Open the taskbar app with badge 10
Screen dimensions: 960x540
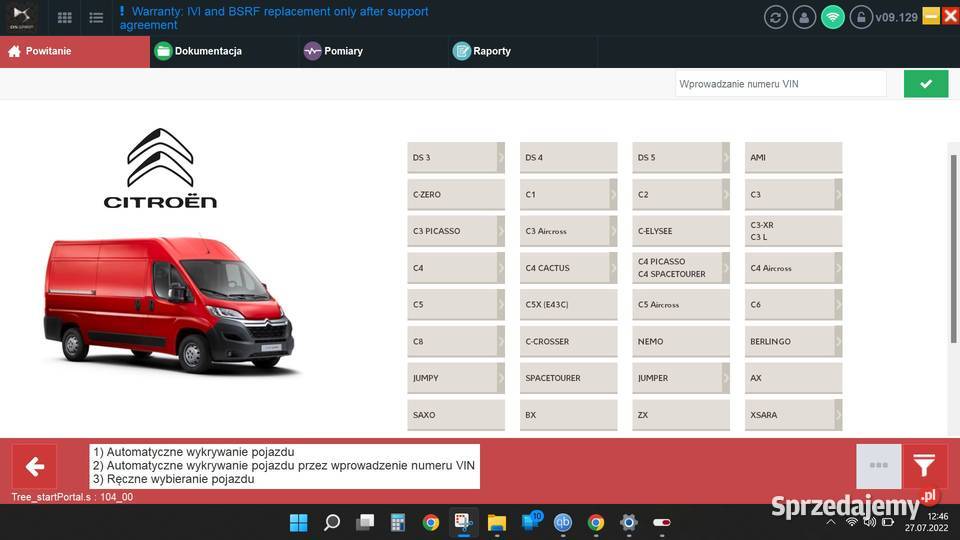click(530, 521)
